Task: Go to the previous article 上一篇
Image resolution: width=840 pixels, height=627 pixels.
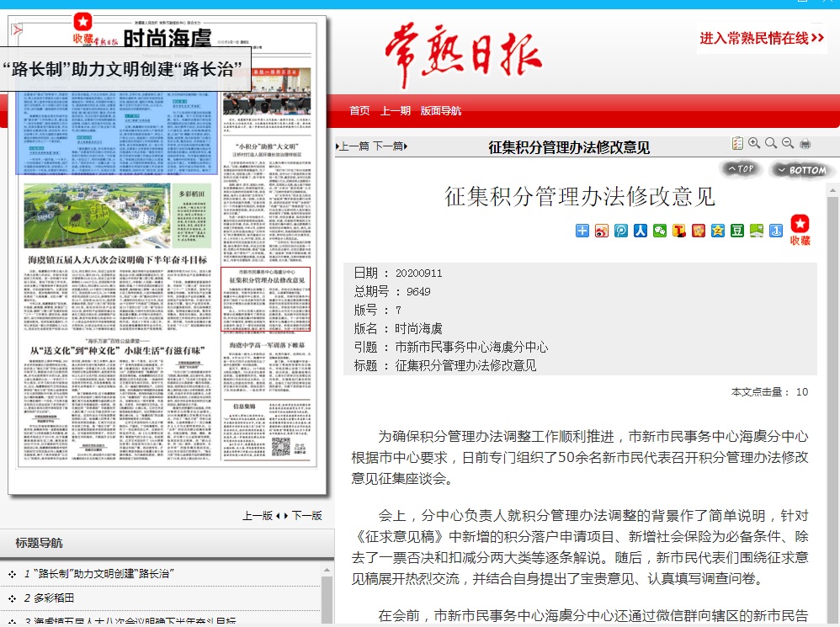Action: [353, 146]
